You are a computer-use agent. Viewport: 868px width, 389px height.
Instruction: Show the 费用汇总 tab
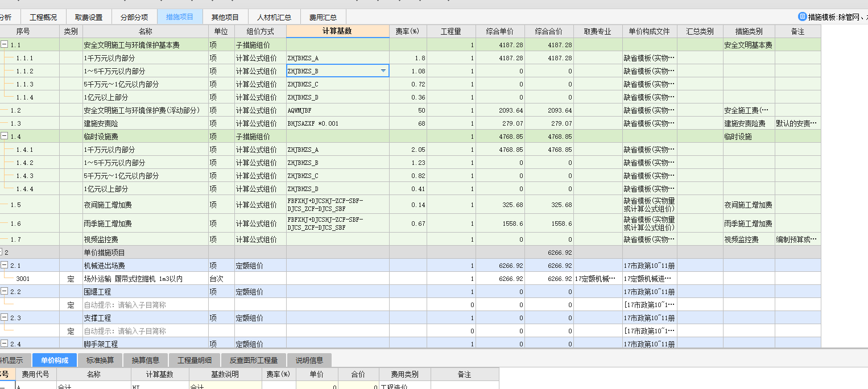[x=323, y=17]
